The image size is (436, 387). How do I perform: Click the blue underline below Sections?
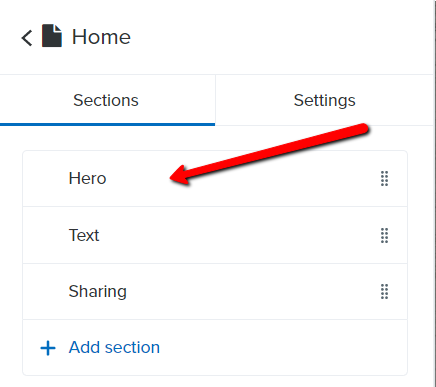107,125
